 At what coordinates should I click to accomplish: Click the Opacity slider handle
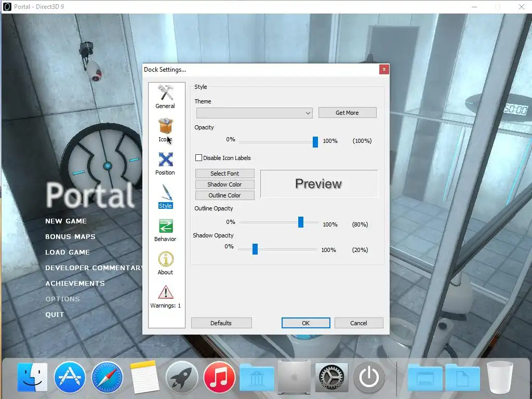tap(315, 142)
